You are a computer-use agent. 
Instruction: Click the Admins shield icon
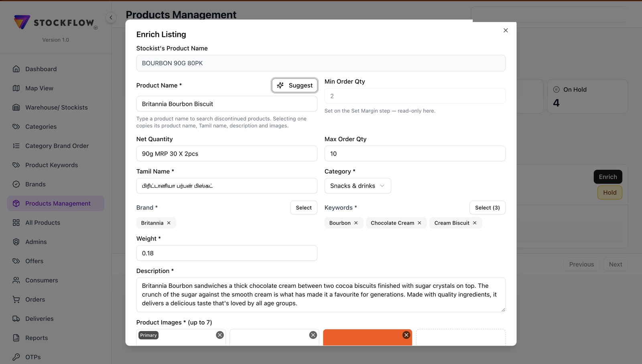coord(16,242)
